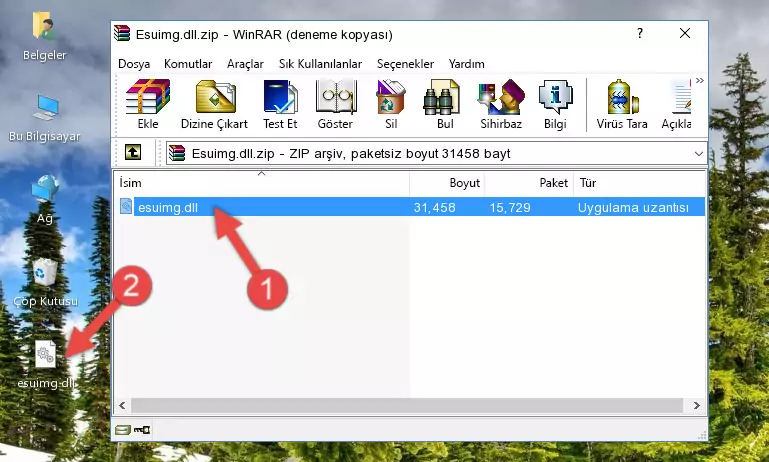The image size is (769, 462).
Task: Open the archive path dropdown
Action: point(699,154)
